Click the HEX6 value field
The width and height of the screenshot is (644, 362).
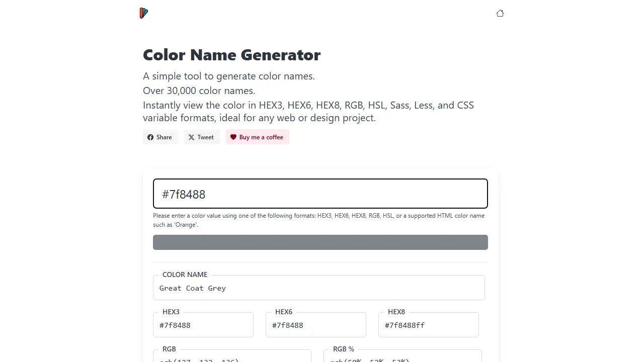(x=315, y=325)
